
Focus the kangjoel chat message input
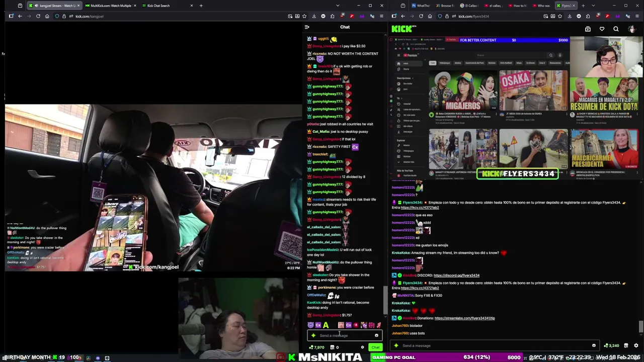tap(345, 335)
